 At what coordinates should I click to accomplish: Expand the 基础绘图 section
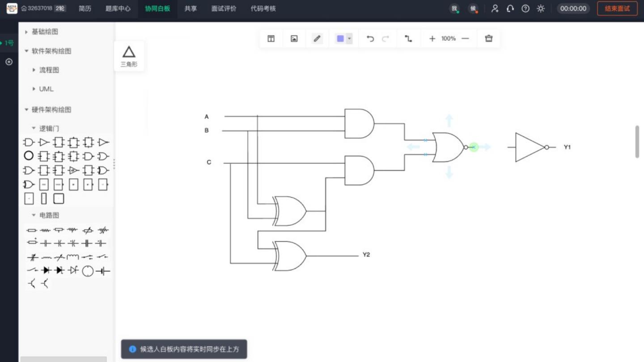click(x=44, y=32)
